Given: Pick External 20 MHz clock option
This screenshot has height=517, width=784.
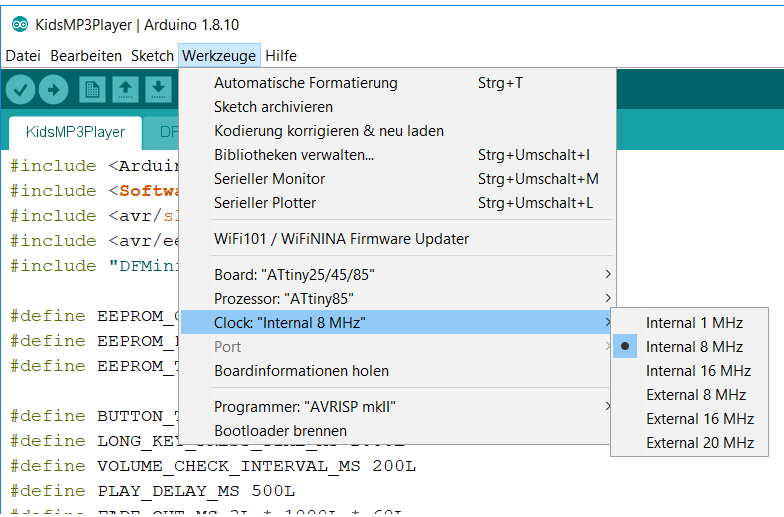Looking at the screenshot, I should (699, 443).
